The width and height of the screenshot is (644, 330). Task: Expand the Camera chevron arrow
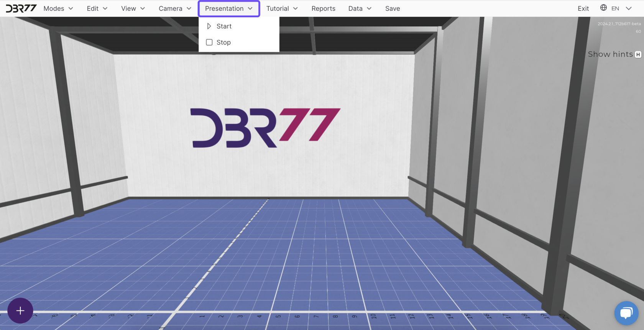[x=189, y=8]
